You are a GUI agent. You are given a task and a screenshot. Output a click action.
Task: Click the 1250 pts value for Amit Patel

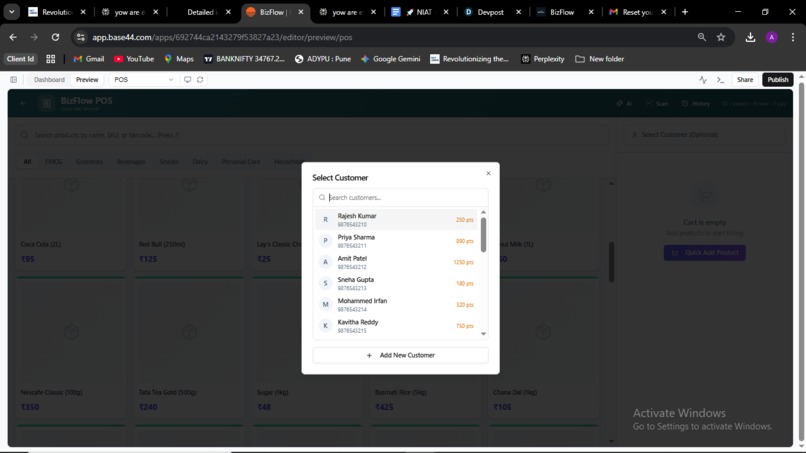(463, 262)
